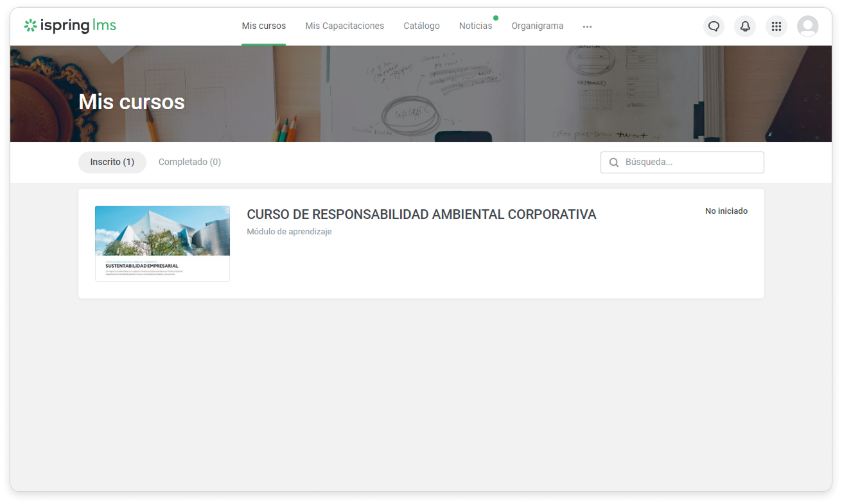Click the user profile avatar

[807, 26]
